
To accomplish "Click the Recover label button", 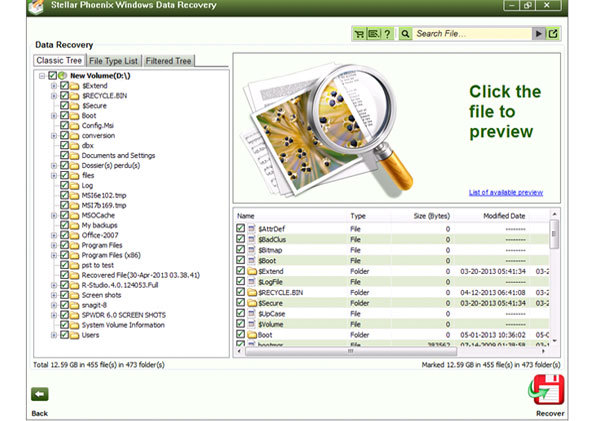I will point(550,413).
